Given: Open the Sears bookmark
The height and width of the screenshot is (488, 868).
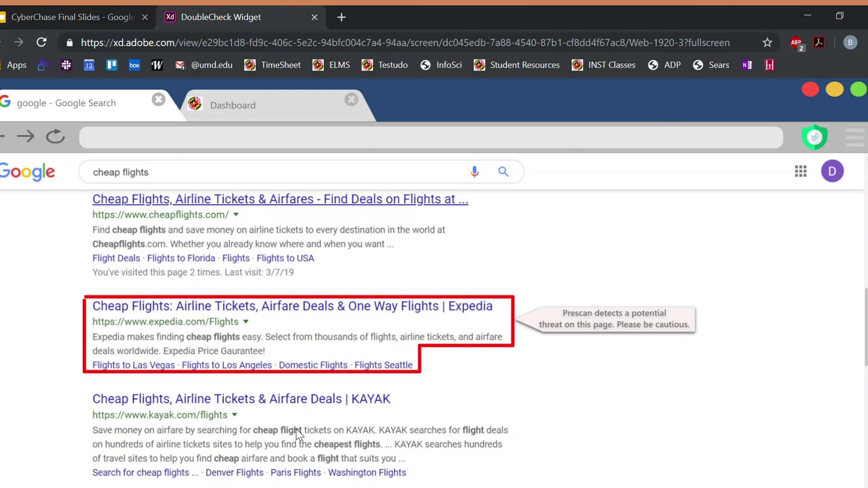Looking at the screenshot, I should (711, 65).
